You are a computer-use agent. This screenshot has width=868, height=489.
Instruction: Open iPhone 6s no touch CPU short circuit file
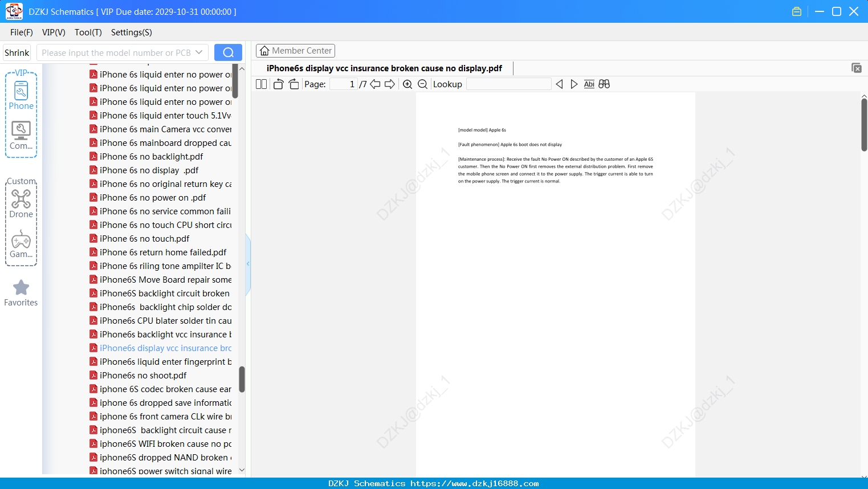coord(165,225)
